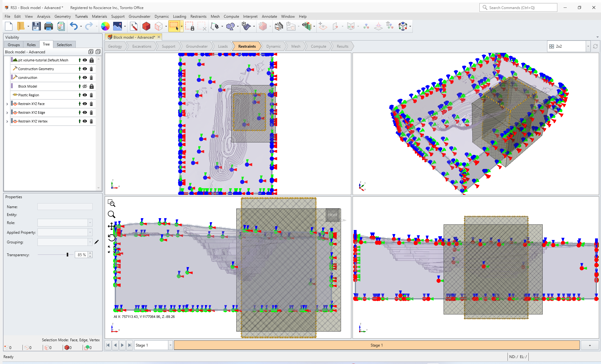Viewport: 601px width, 364px height.
Task: Expand the Restrain XYZ Vertex tree node
Action: [7, 121]
